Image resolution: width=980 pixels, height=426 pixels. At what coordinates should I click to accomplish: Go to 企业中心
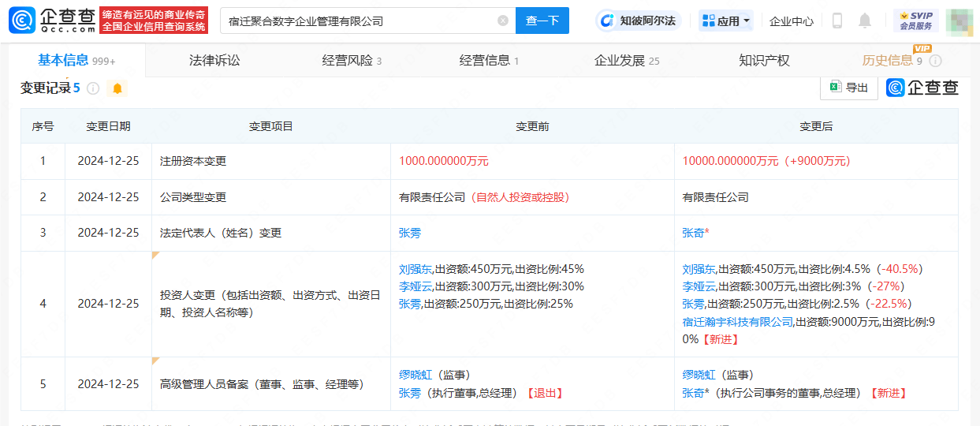(x=792, y=21)
